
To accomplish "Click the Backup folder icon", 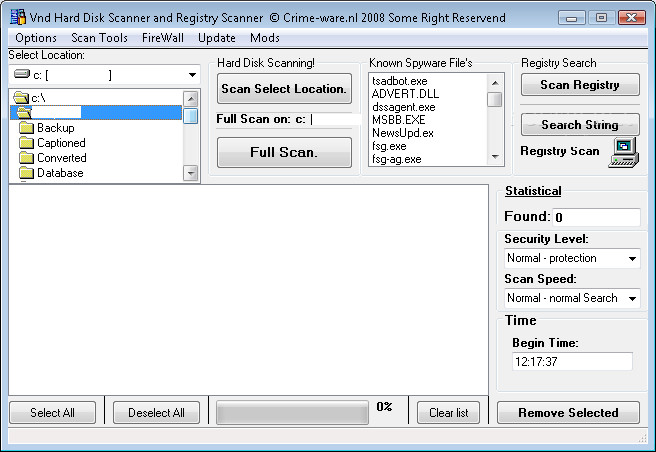I will pos(26,128).
